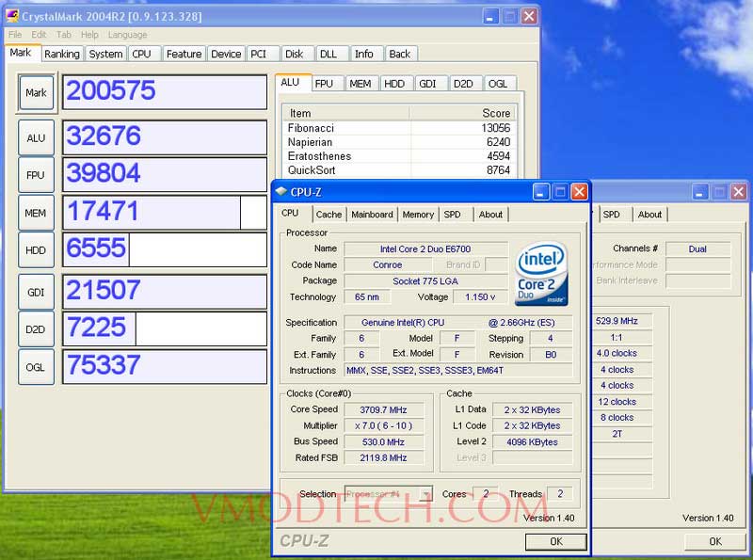Click the OGL score bar 75337
753x560 pixels.
click(165, 366)
